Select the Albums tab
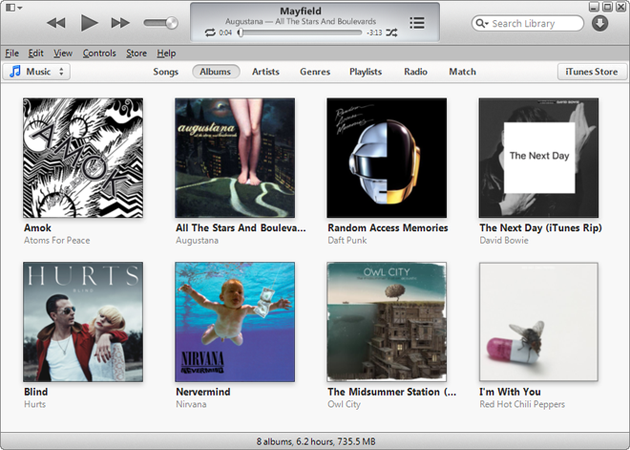This screenshot has width=630, height=450. tap(215, 72)
